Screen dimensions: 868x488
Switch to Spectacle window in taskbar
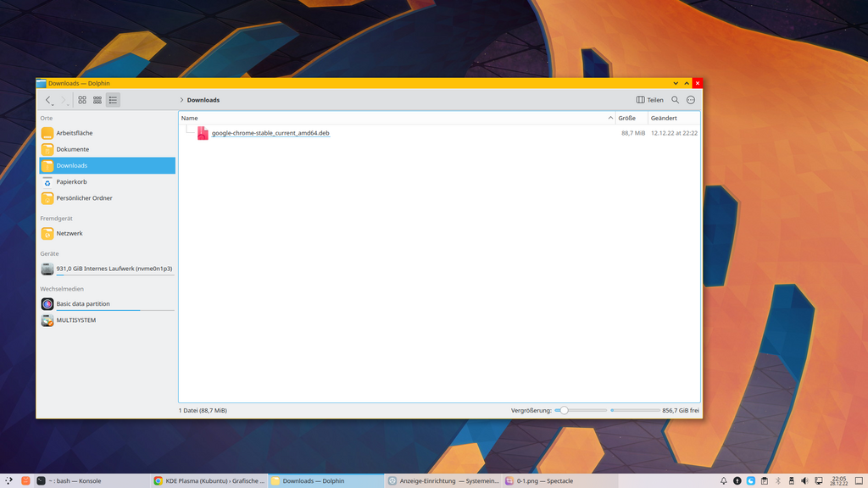[542, 480]
